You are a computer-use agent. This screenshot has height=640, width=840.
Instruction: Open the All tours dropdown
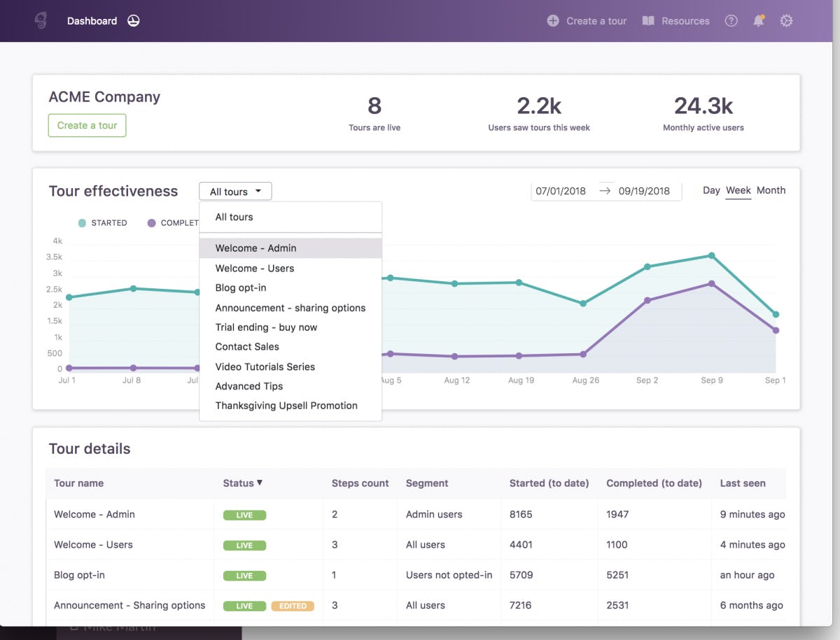coord(235,191)
